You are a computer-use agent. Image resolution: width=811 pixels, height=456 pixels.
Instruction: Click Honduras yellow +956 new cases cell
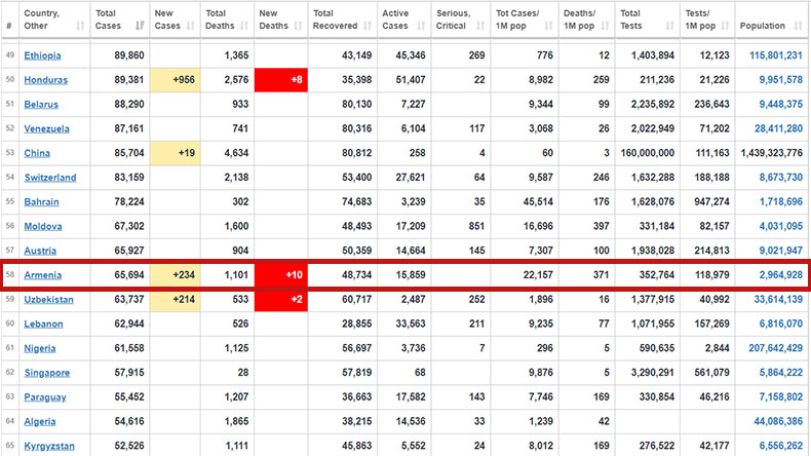[175, 80]
